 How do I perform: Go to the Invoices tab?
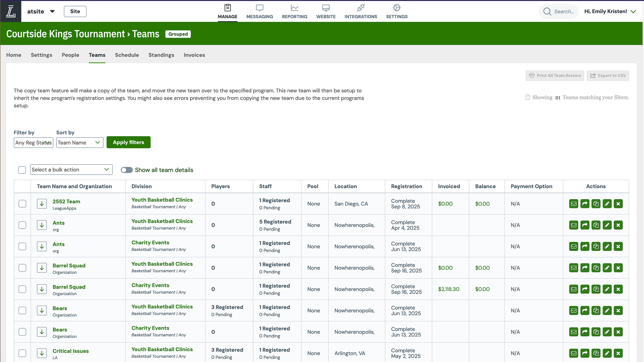(x=194, y=55)
